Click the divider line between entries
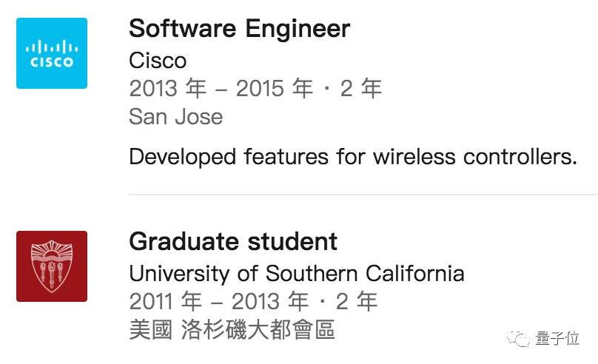This screenshot has width=598, height=364. pyautogui.click(x=363, y=195)
